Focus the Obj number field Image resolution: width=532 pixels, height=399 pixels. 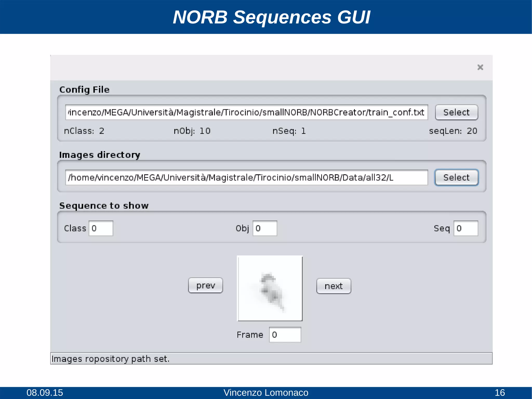tap(265, 228)
